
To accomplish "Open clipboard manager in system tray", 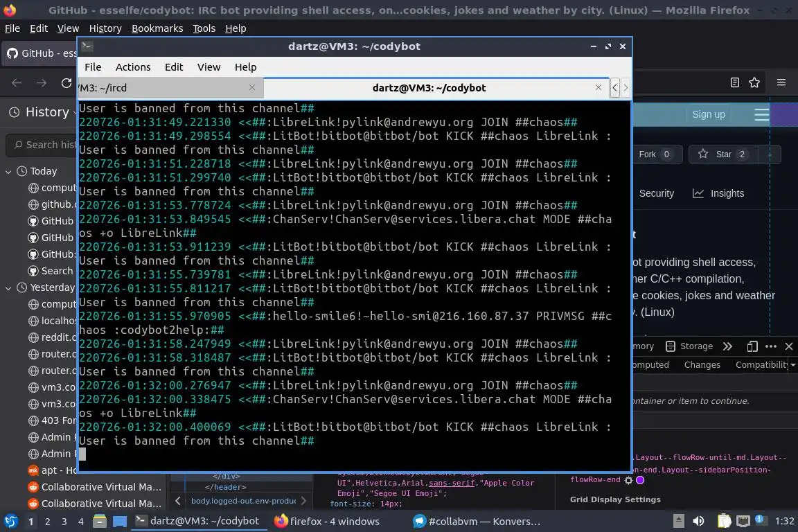I will [x=724, y=521].
